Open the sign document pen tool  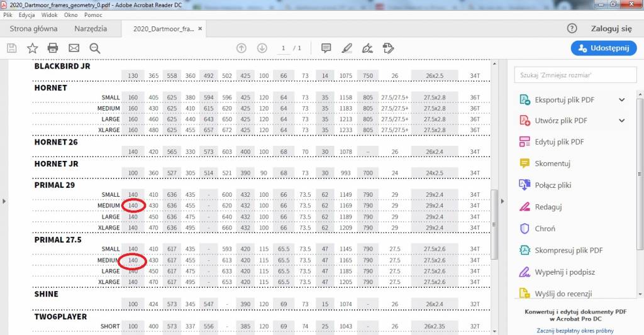367,48
